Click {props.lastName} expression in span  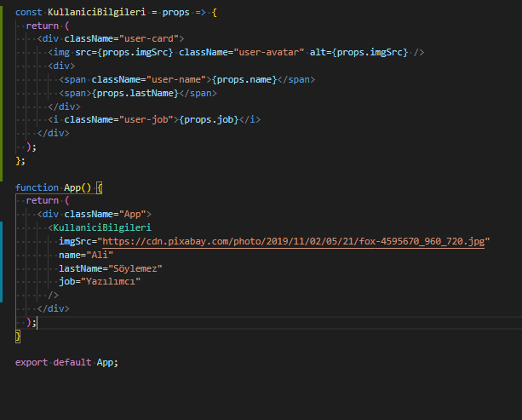coord(135,93)
